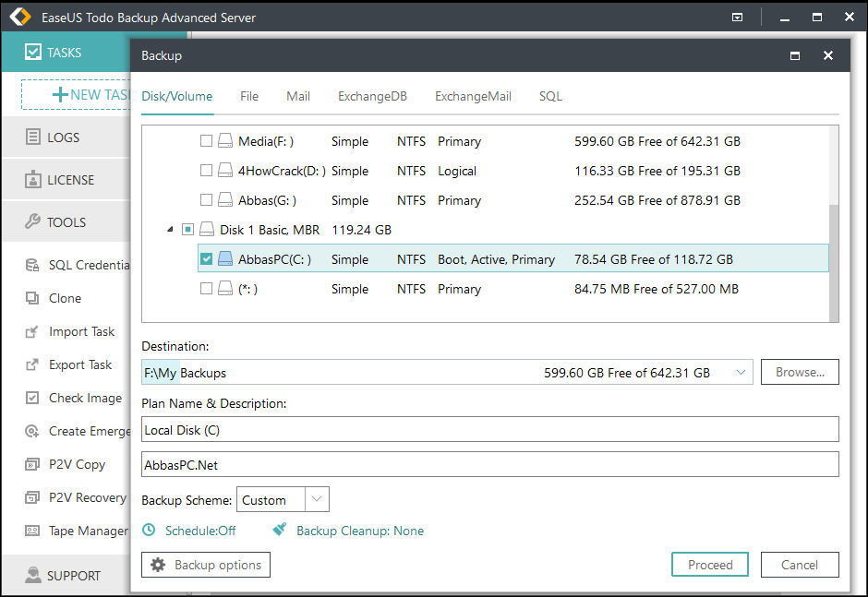Open the Backup Scheme Custom dropdown
The image size is (868, 597).
point(317,499)
